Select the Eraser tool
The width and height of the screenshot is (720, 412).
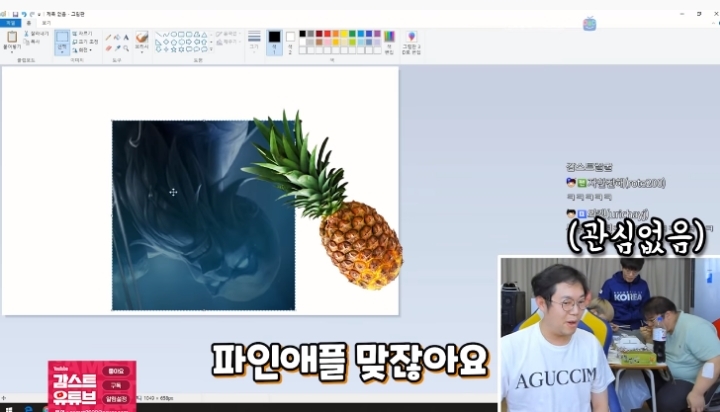coord(108,48)
